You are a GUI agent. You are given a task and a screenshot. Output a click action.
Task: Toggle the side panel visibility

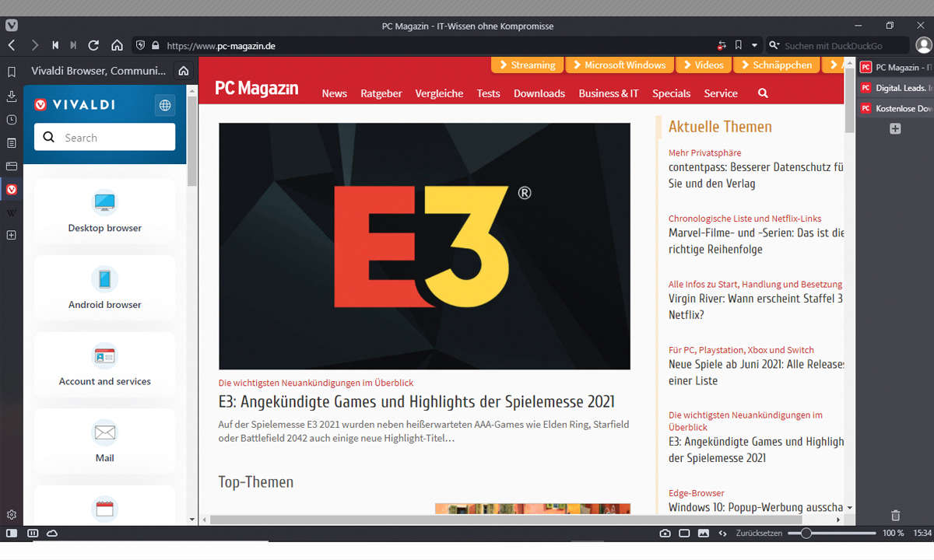pos(12,534)
